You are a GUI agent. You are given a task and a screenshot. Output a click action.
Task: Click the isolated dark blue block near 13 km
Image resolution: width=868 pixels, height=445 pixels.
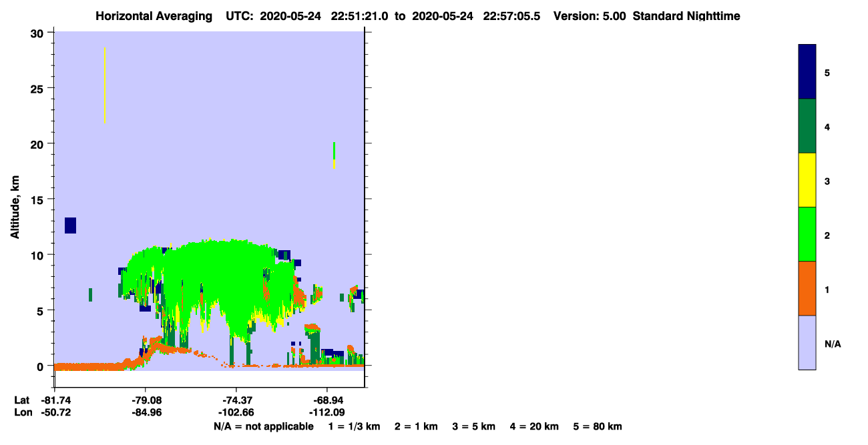[70, 226]
